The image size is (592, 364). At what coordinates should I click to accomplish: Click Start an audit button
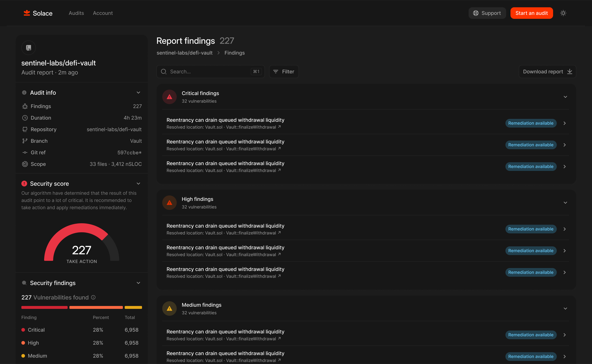531,13
